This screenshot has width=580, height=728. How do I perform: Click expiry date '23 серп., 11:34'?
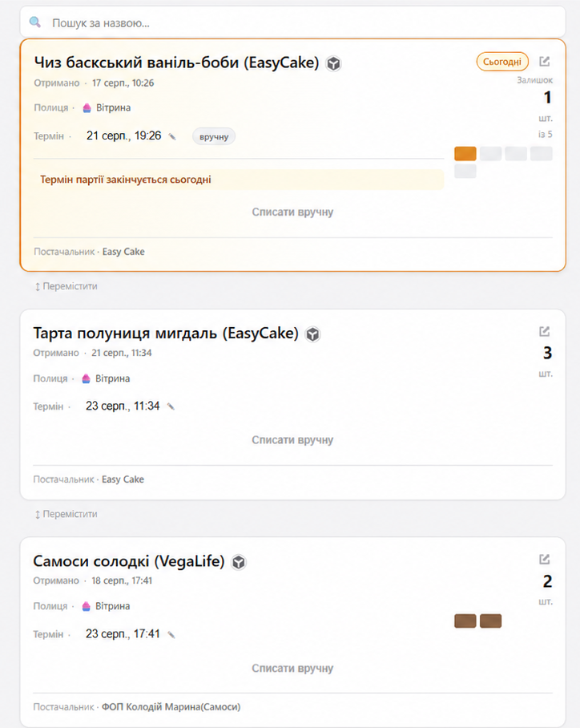123,406
